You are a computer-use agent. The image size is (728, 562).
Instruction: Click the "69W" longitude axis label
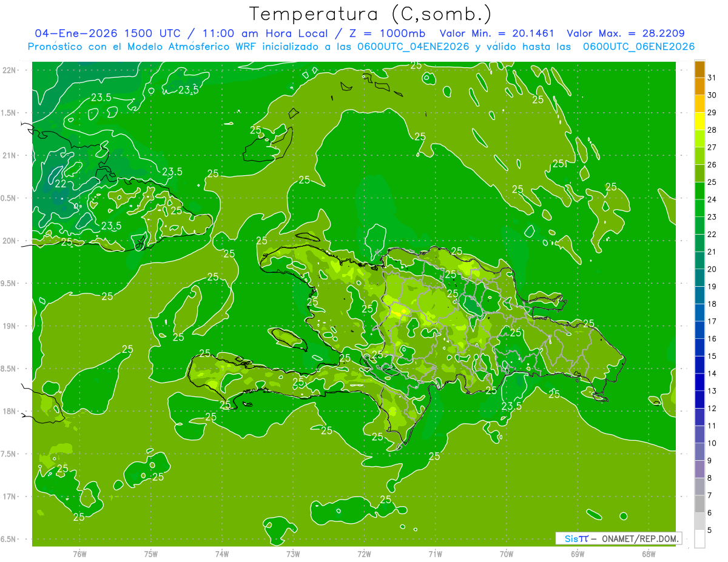click(578, 554)
